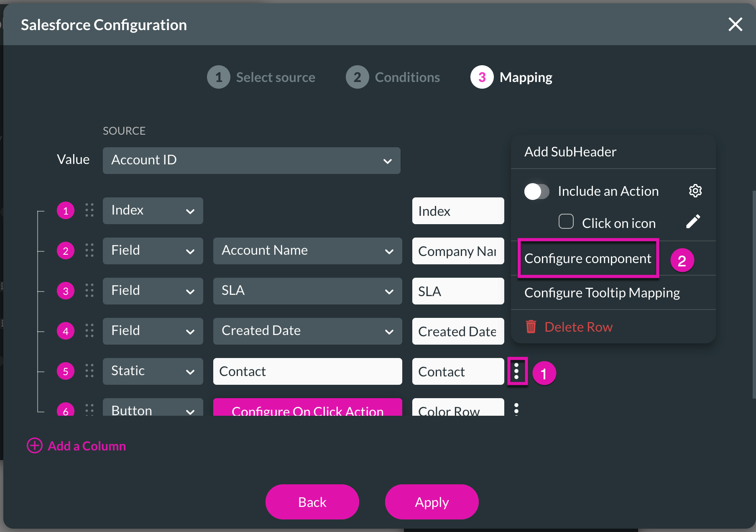The width and height of the screenshot is (756, 532).
Task: Click the step 1 circle for Select source
Action: tap(218, 77)
